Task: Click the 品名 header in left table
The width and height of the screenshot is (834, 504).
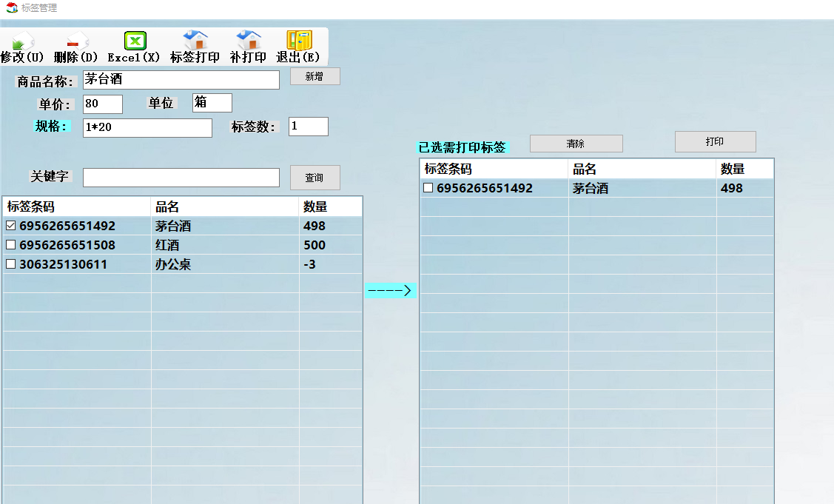Action: [x=225, y=206]
